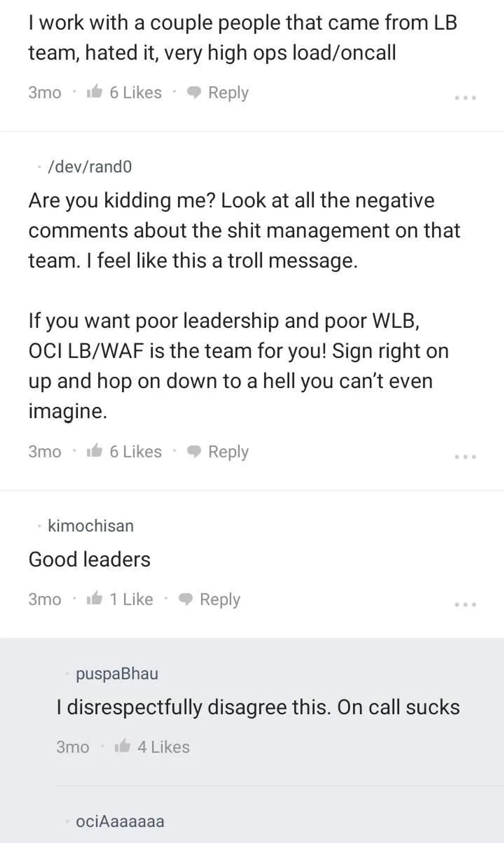Thumbs up /dev/rand0's troll message comment

pos(94,452)
